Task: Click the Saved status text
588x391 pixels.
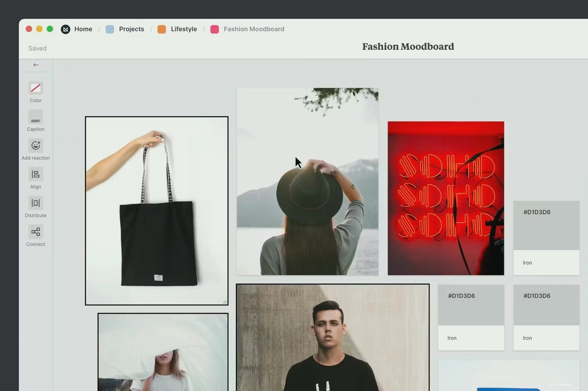Action: click(x=37, y=48)
